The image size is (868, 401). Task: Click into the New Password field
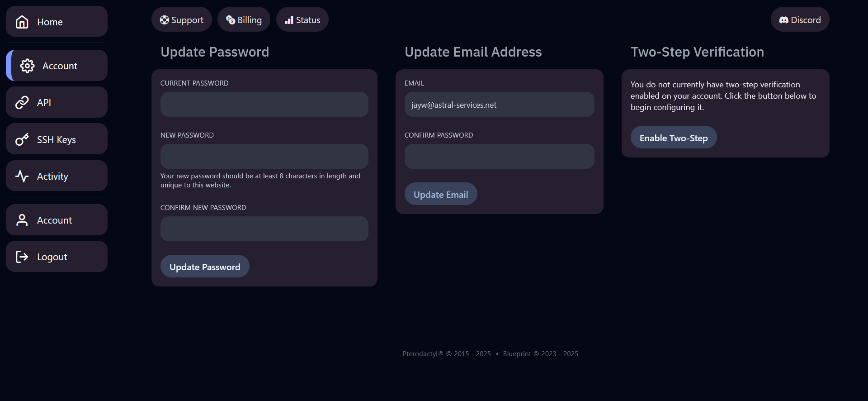[264, 157]
